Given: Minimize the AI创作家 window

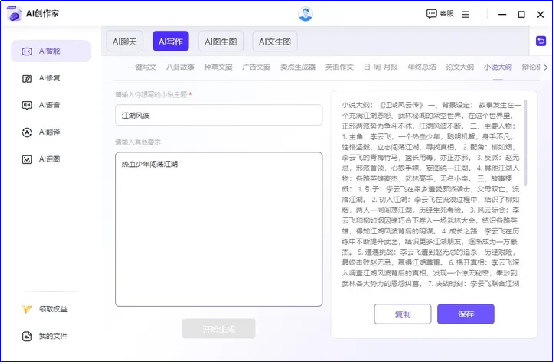Looking at the screenshot, I should tap(502, 14).
